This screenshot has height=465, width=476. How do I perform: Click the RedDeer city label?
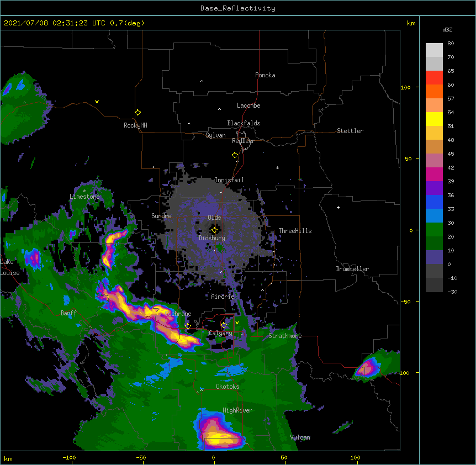[243, 141]
